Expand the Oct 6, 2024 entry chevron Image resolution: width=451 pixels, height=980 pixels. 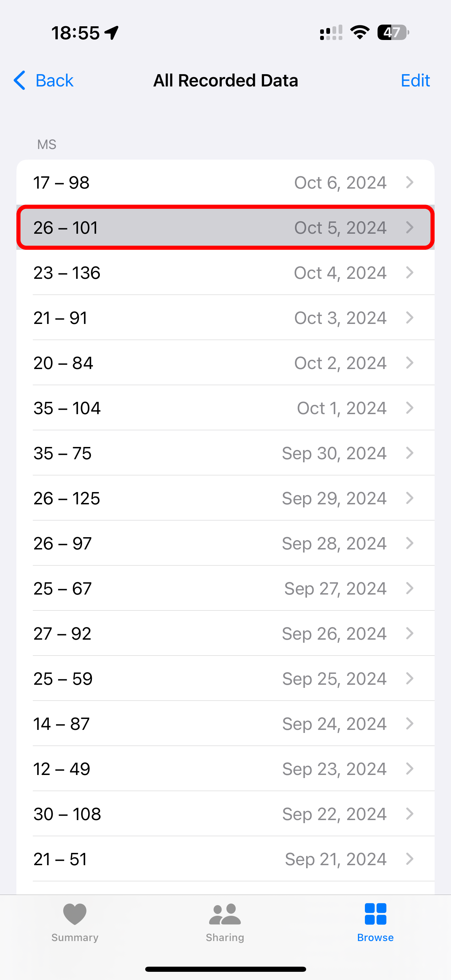point(410,182)
